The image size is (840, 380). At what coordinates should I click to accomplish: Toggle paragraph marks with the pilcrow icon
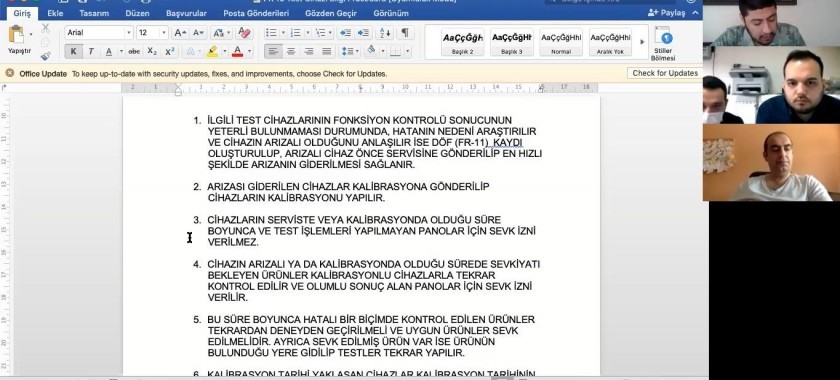405,33
